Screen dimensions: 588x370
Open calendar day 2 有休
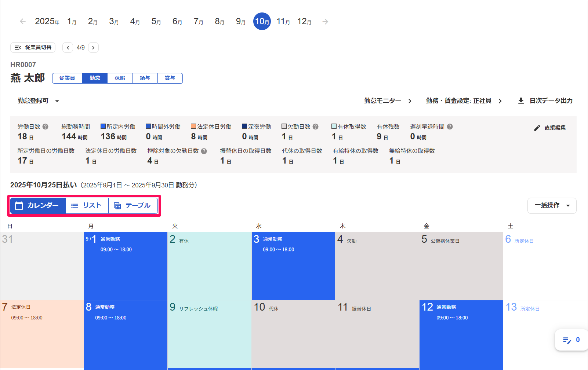(209, 266)
